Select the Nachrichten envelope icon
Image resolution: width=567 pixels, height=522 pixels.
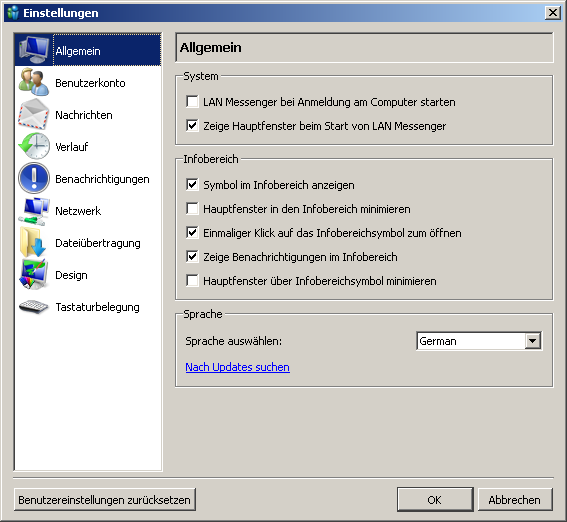[x=34, y=114]
